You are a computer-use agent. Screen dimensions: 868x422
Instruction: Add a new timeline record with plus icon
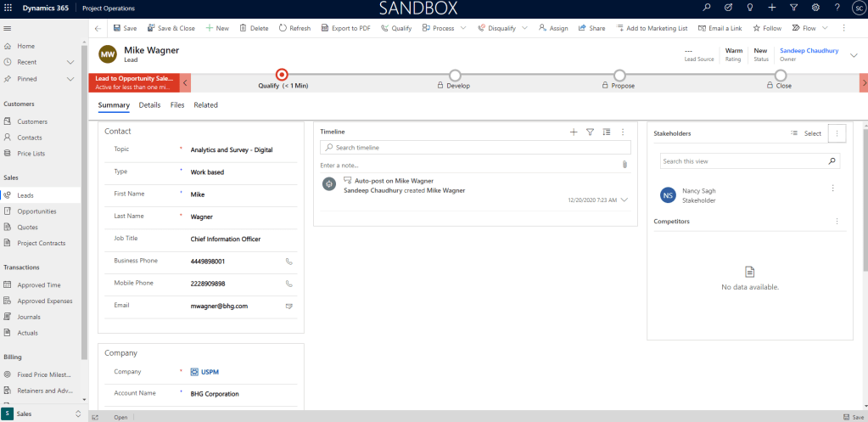(574, 132)
